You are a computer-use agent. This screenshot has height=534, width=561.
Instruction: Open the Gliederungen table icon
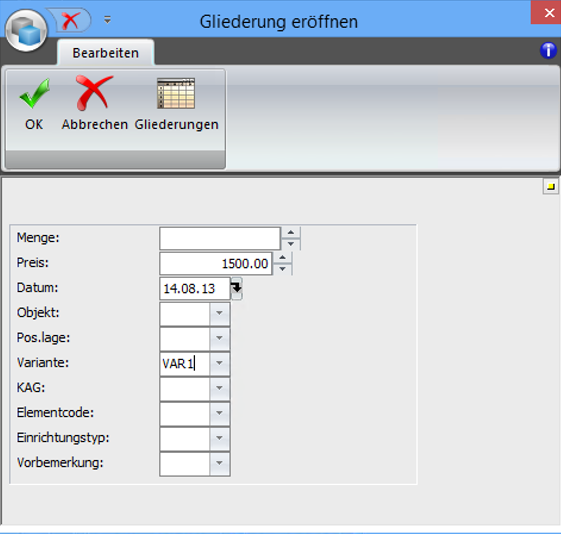point(176,93)
